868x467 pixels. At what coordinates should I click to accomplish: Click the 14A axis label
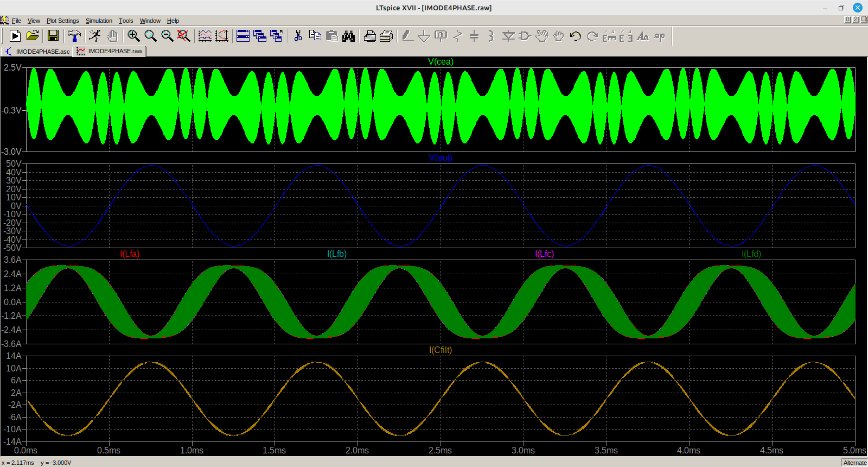coord(14,356)
